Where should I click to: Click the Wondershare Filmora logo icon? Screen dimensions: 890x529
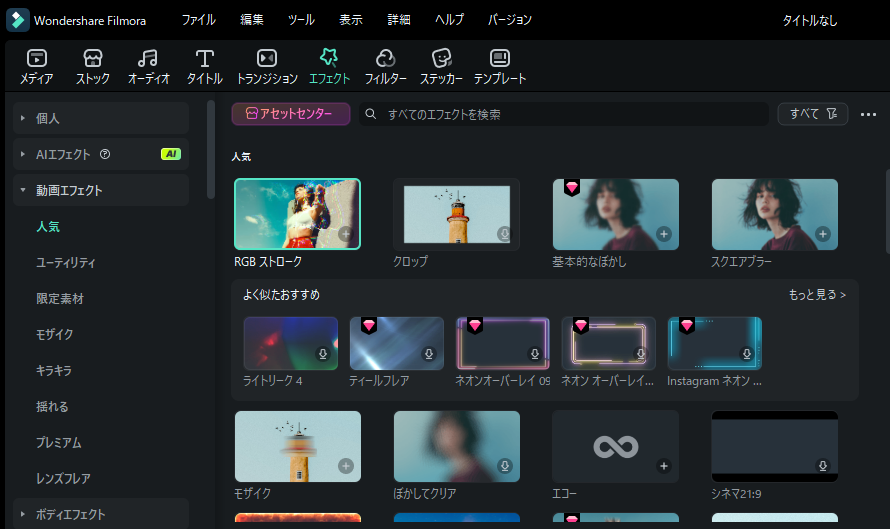tap(18, 20)
